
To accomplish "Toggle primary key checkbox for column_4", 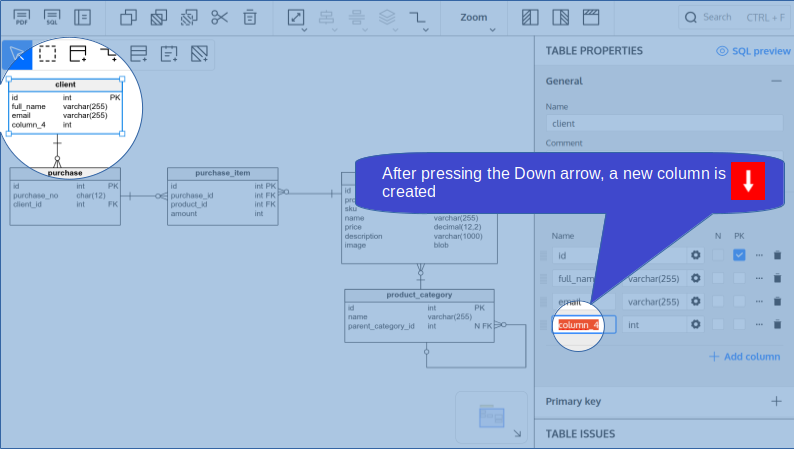I will (739, 324).
